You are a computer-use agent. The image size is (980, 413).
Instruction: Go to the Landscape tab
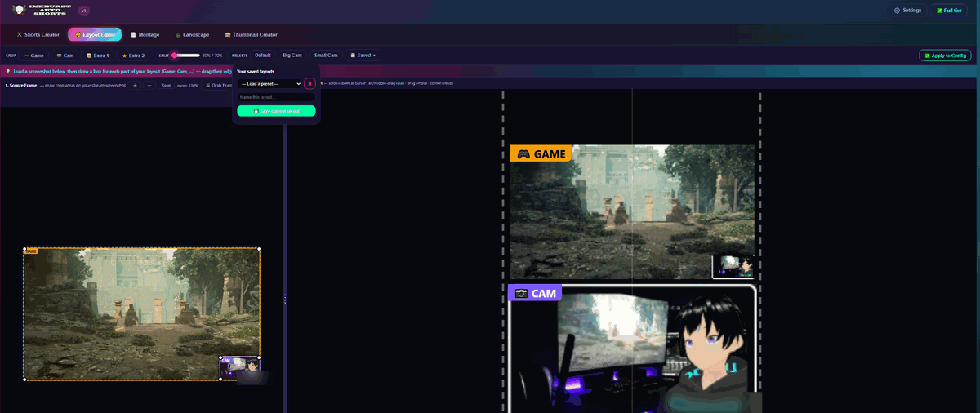click(192, 35)
